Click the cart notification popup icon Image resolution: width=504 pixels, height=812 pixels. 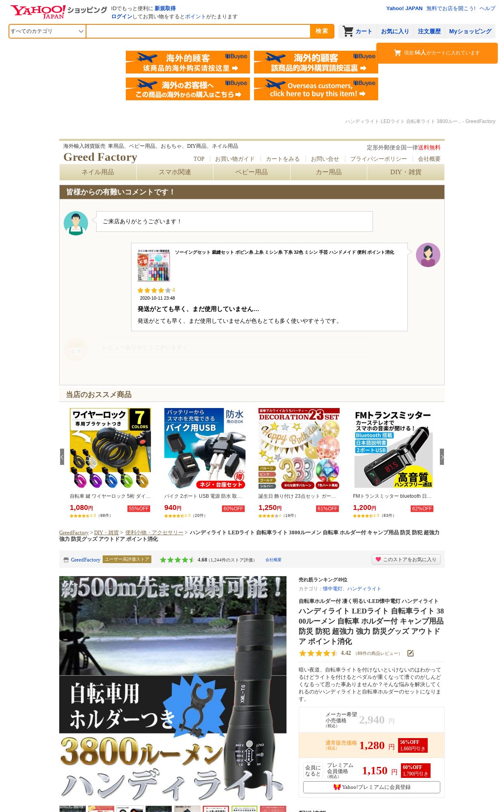(398, 53)
